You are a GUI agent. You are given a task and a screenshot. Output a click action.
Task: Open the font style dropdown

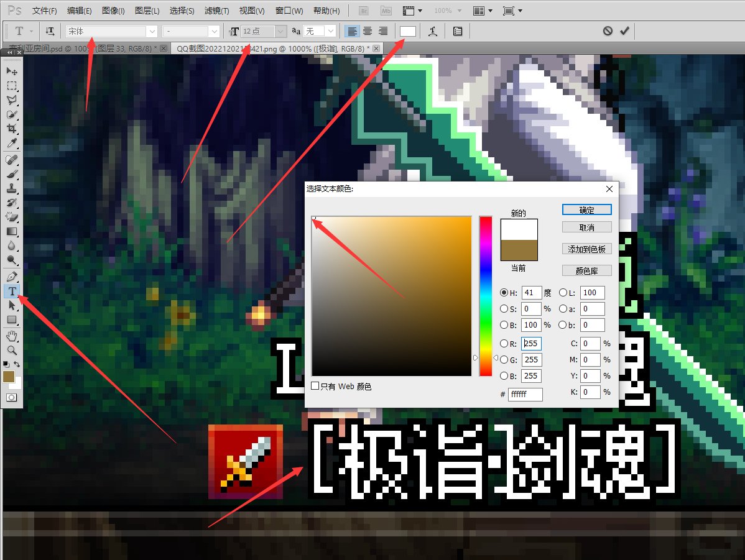point(215,31)
